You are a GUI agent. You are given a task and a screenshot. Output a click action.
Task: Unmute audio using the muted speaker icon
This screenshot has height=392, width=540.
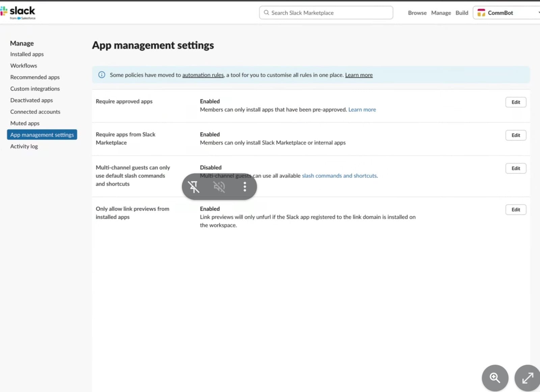click(x=219, y=187)
